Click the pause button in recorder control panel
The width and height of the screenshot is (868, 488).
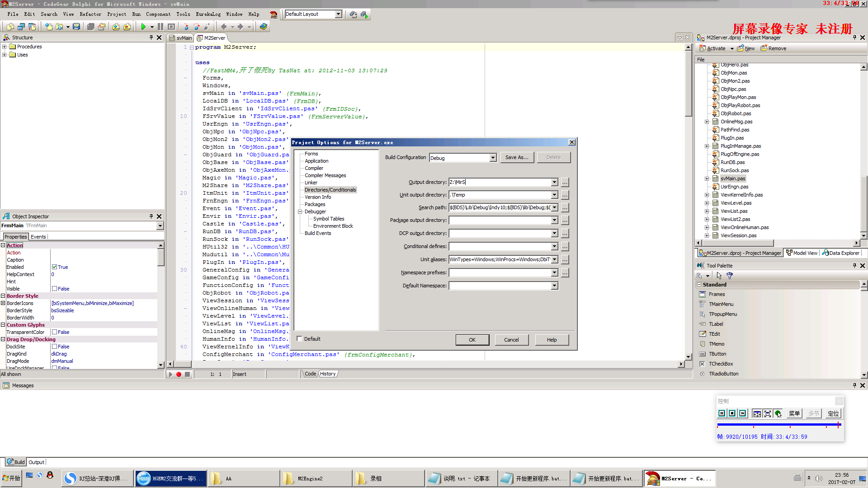722,413
